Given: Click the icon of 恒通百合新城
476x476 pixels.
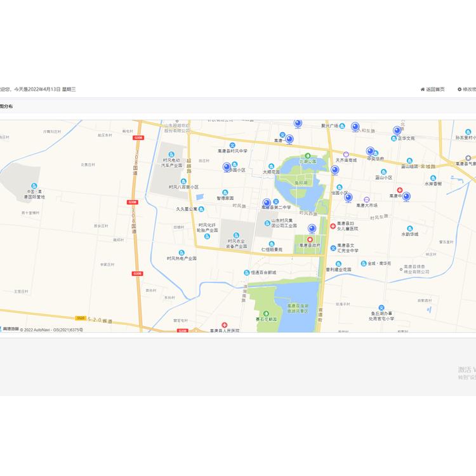Looking at the screenshot, I should tap(247, 273).
